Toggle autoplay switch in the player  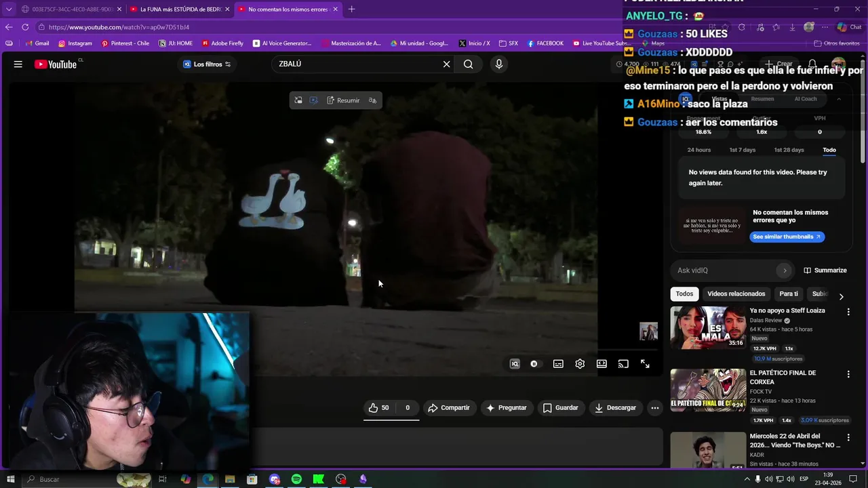tap(534, 364)
